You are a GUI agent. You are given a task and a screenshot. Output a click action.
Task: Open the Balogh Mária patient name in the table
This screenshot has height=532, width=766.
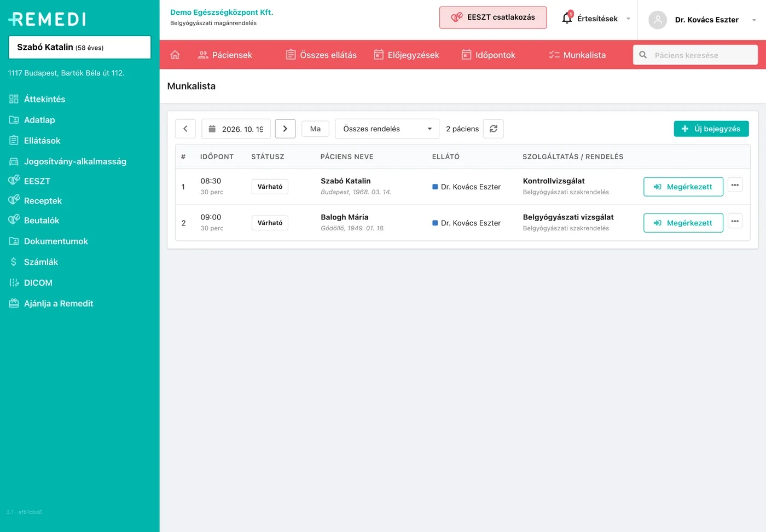[x=345, y=217]
